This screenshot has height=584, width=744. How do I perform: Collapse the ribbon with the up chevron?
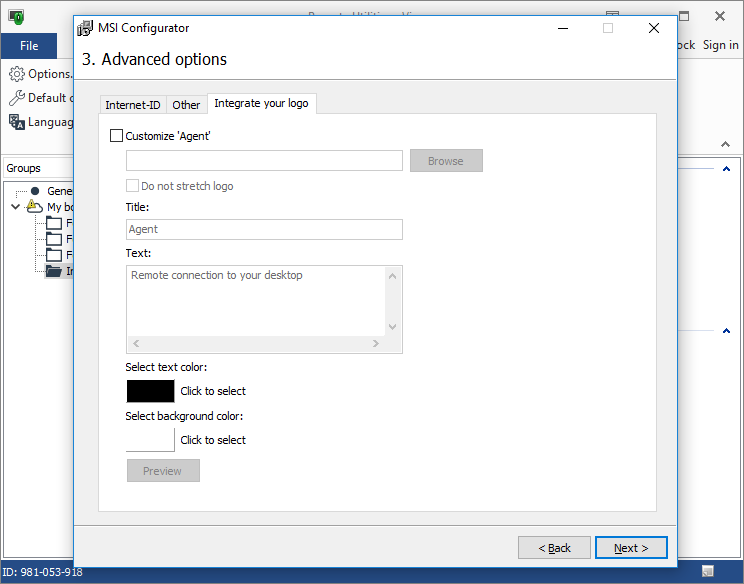[x=725, y=144]
